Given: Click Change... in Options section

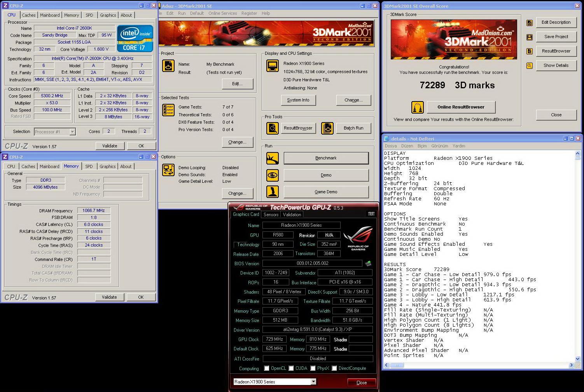Looking at the screenshot, I should click(237, 193).
